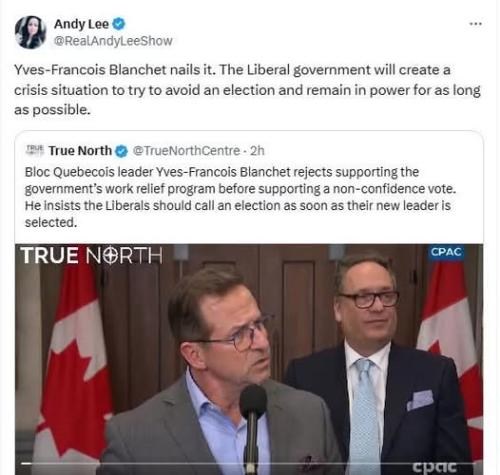Click the verified badge beside Andy Lee

pos(119,24)
